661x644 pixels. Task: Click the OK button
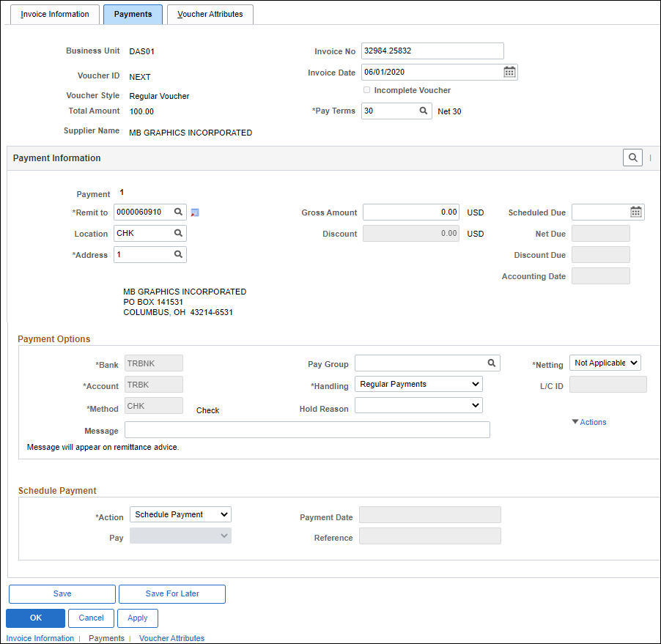click(35, 618)
